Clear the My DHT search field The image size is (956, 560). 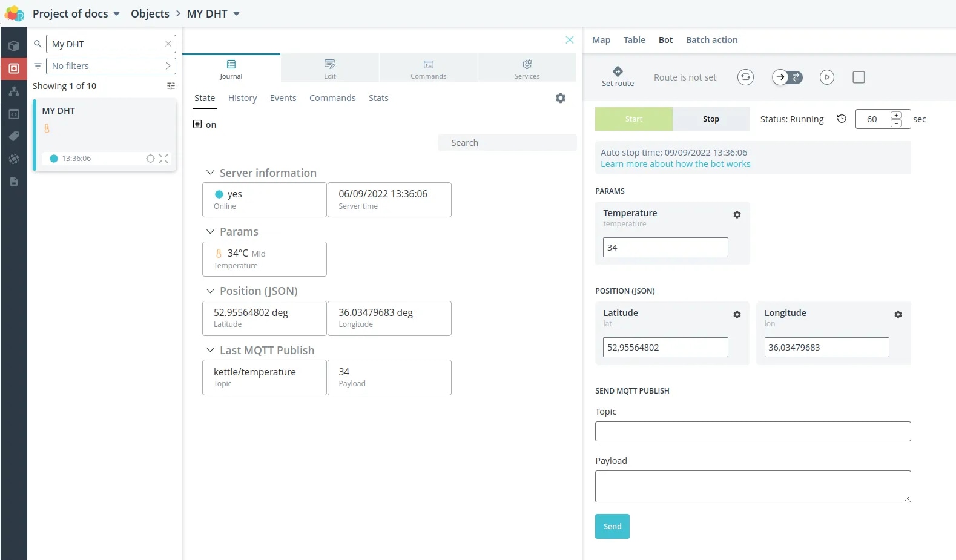point(168,44)
